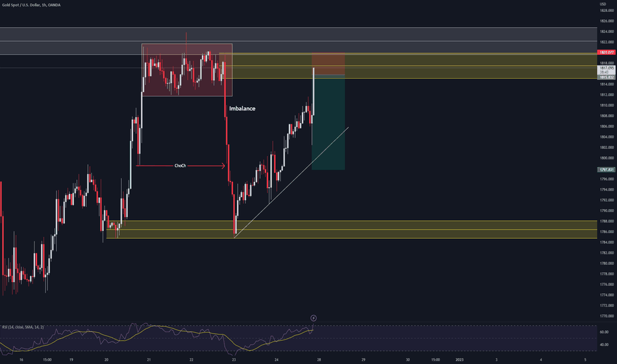The image size is (617, 364).
Task: Click the 1770.000 price axis label
Action: click(x=607, y=316)
